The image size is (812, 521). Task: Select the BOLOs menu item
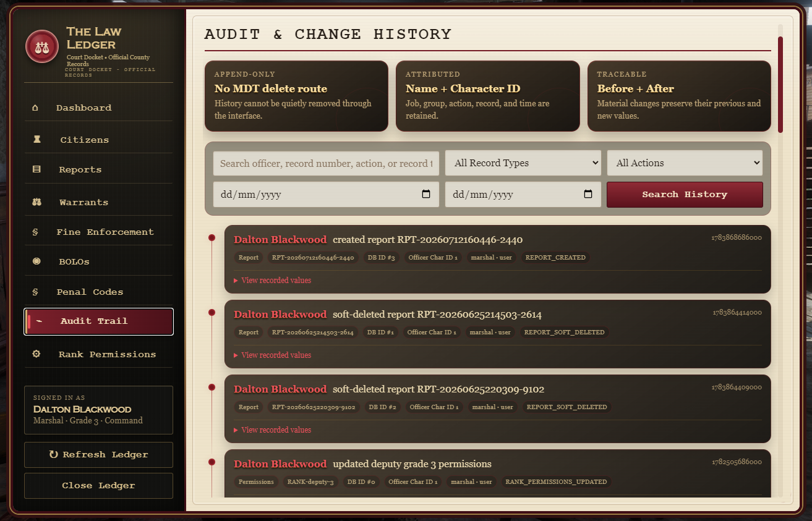[98, 261]
